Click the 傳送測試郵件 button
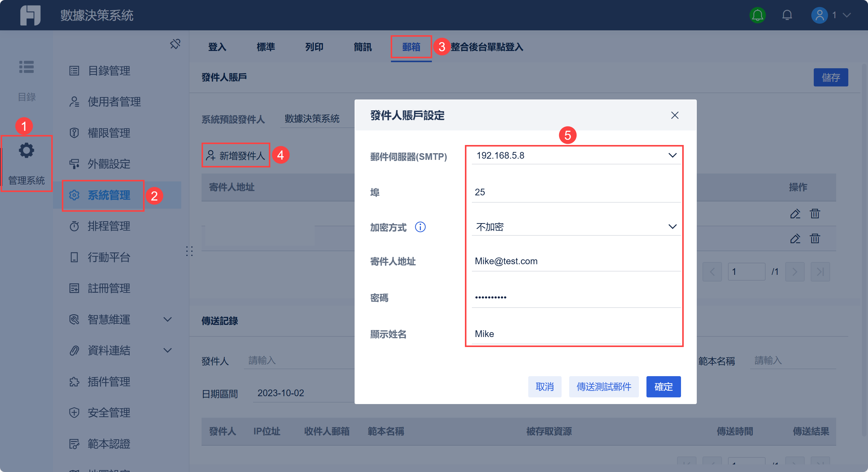 603,387
